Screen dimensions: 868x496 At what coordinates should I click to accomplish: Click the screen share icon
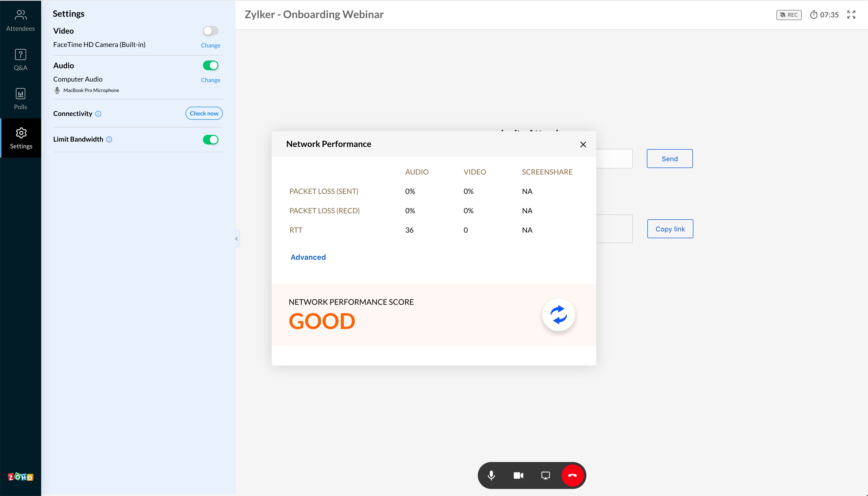[x=545, y=476]
